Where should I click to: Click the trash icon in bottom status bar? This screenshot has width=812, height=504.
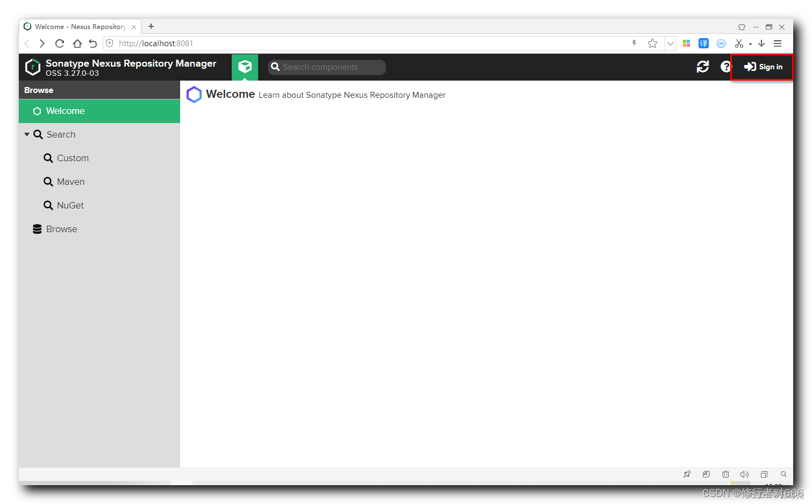pyautogui.click(x=725, y=474)
